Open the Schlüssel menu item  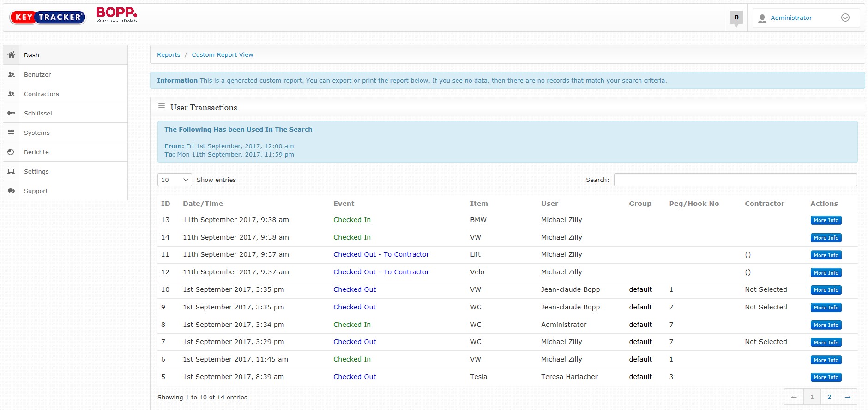65,113
